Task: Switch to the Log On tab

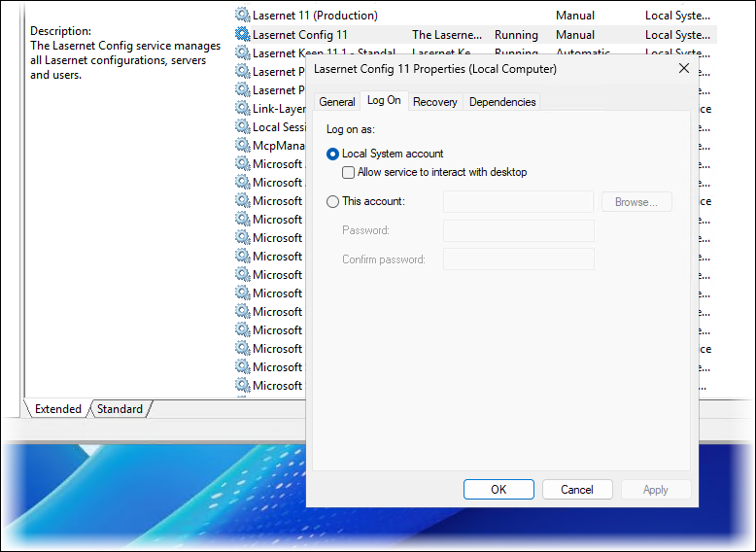Action: 384,100
